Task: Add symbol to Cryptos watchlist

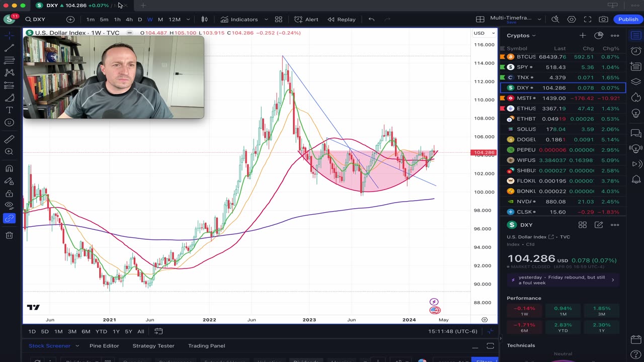Action: click(x=582, y=35)
